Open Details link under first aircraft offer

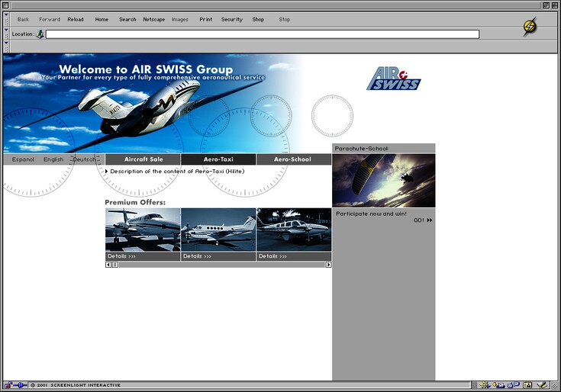pos(121,256)
